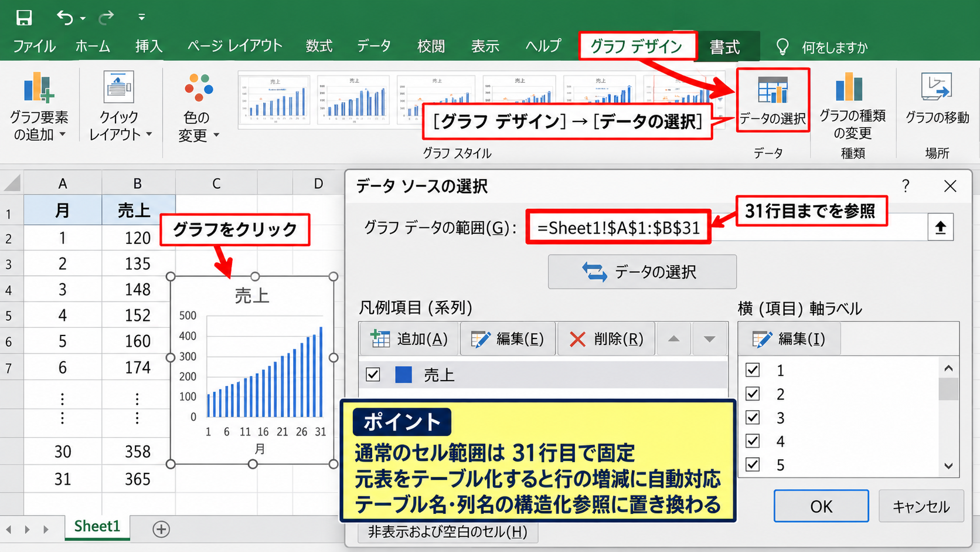Viewport: 980px width, 552px height.
Task: Click 追加(A) to add a series
Action: click(409, 338)
